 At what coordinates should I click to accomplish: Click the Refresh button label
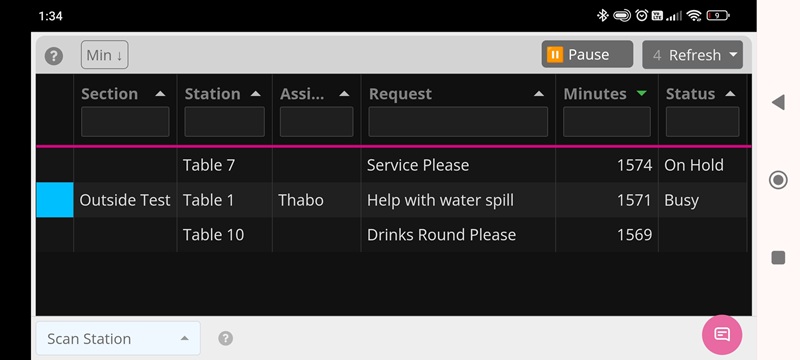tap(695, 55)
